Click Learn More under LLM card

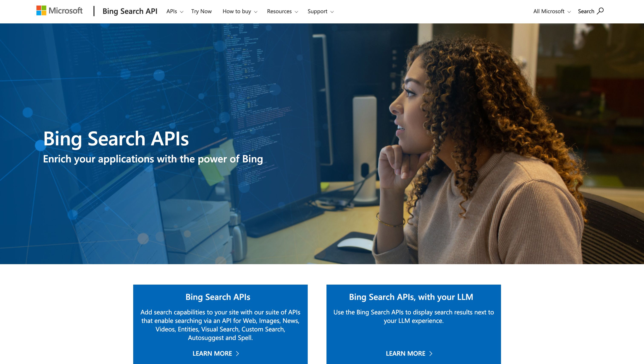(x=409, y=353)
